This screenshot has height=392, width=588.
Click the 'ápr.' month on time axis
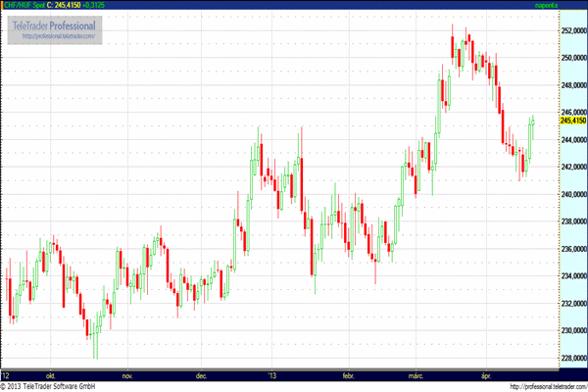490,374
